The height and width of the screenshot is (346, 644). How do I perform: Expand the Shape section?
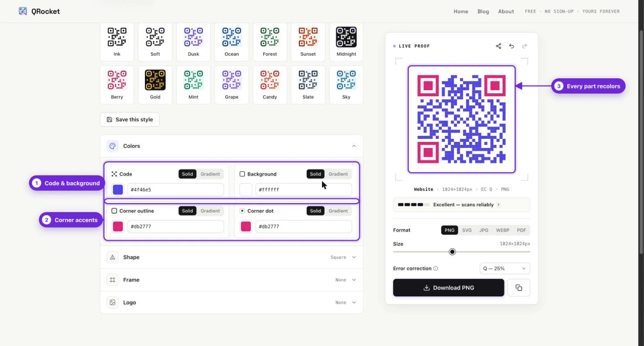(231, 257)
